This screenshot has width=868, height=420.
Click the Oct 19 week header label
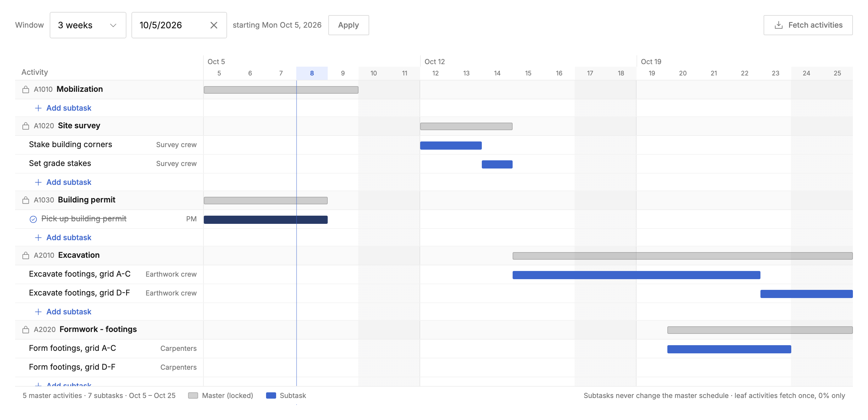[x=651, y=62]
